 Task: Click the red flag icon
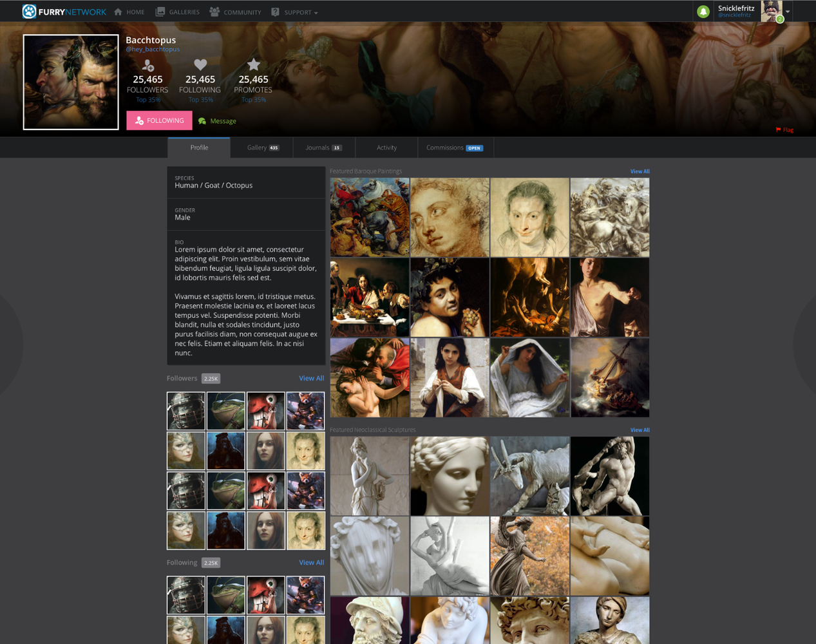point(778,129)
